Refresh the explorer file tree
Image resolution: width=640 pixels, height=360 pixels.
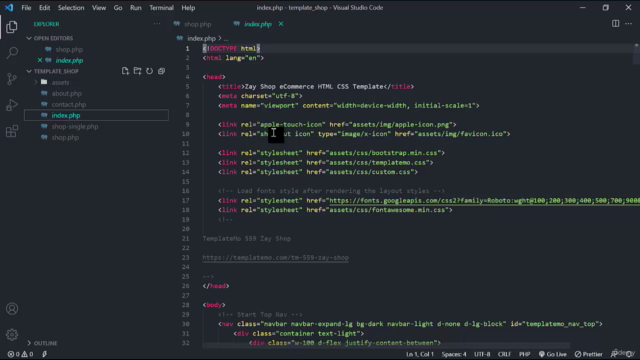click(x=149, y=71)
